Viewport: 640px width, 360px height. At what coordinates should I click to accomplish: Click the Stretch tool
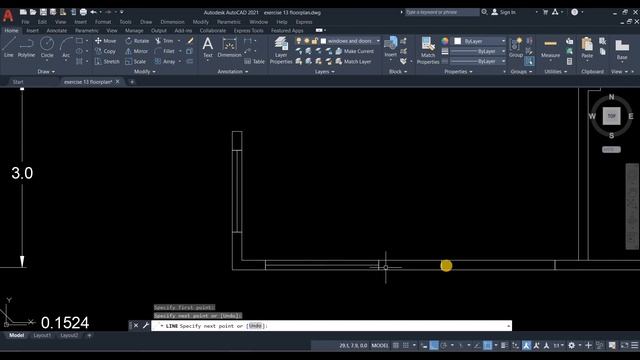pyautogui.click(x=107, y=62)
